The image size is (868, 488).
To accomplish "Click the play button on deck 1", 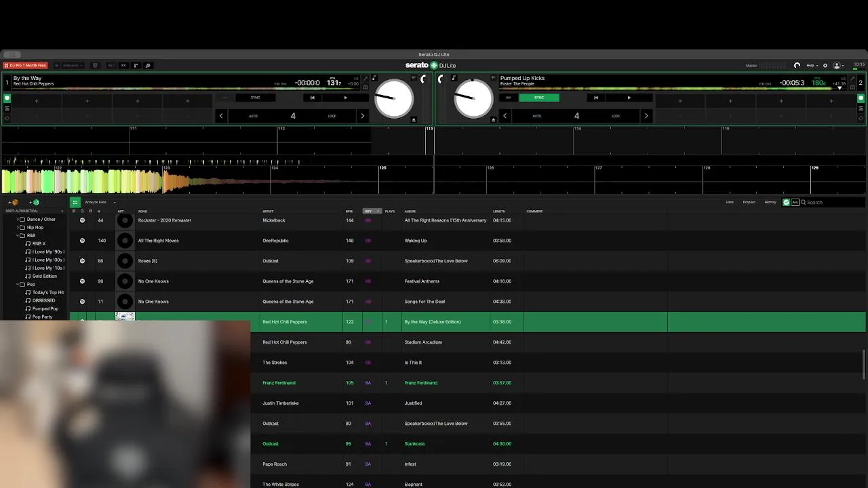I will [345, 98].
